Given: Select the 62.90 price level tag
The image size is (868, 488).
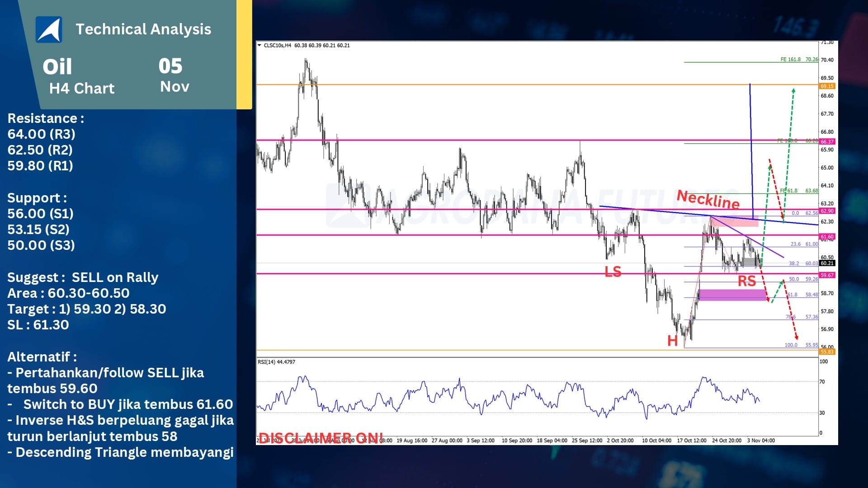Looking at the screenshot, I should (x=827, y=211).
